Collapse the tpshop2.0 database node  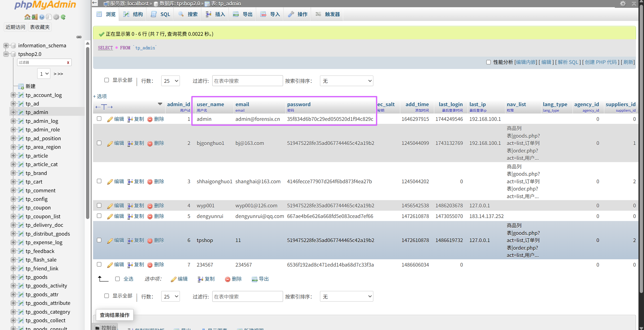pyautogui.click(x=6, y=54)
